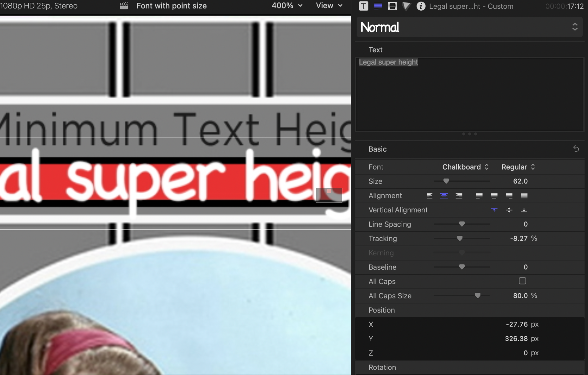The width and height of the screenshot is (588, 375).
Task: Click the timecode 00:00:17:12
Action: pyautogui.click(x=564, y=6)
